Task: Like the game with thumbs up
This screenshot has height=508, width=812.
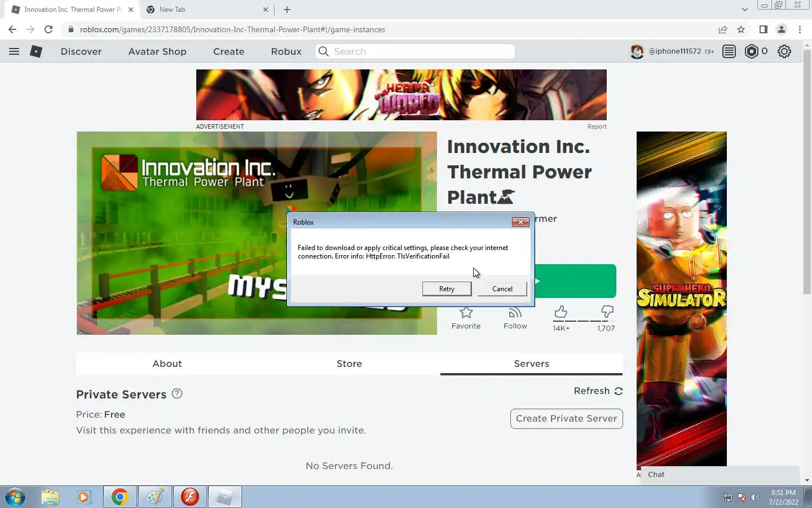Action: [561, 312]
